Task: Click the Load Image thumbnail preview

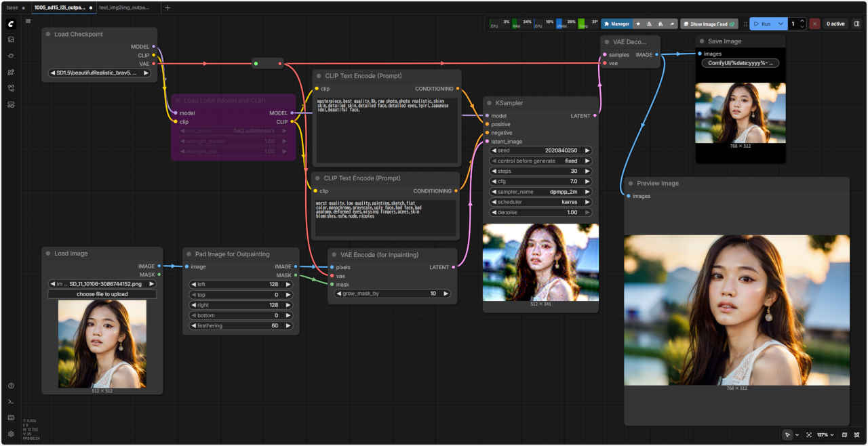Action: pyautogui.click(x=102, y=344)
